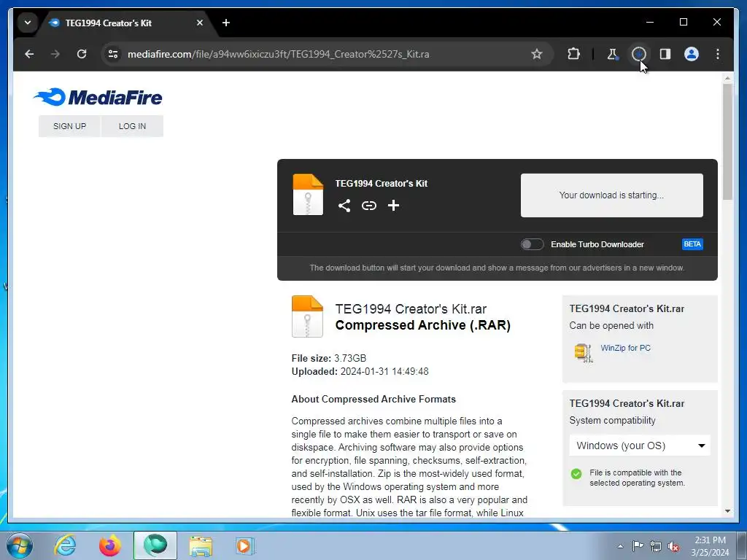
Task: Click the active browser taskbar button
Action: coord(155,545)
